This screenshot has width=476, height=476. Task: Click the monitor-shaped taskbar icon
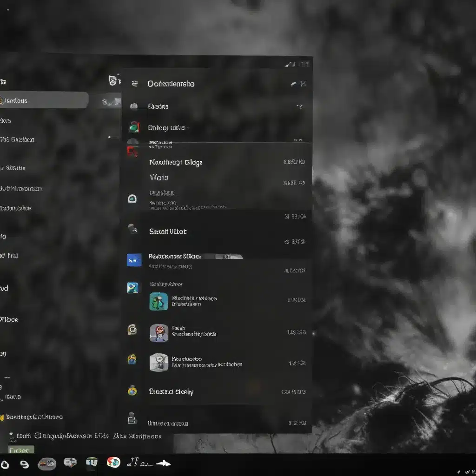(92, 462)
